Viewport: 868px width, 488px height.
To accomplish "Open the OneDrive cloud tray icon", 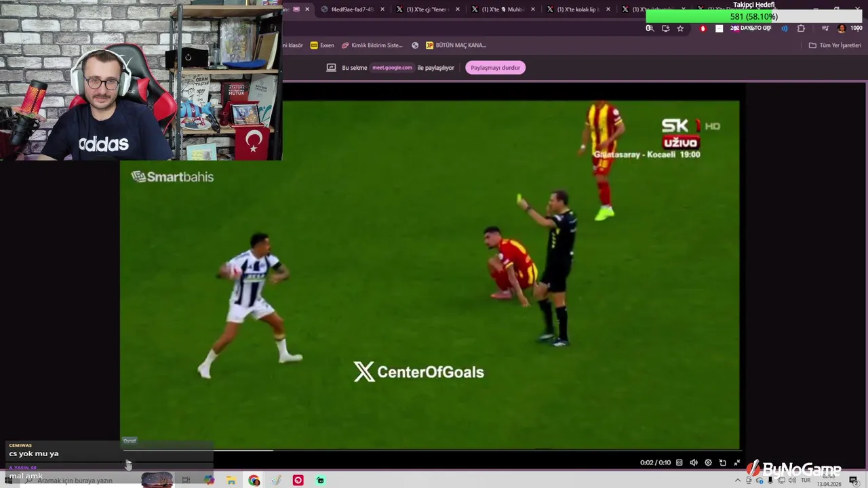I will (759, 481).
